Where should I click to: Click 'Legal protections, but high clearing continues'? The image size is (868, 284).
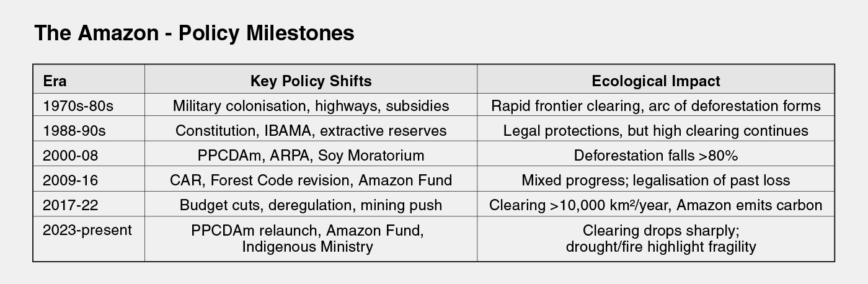pos(655,131)
